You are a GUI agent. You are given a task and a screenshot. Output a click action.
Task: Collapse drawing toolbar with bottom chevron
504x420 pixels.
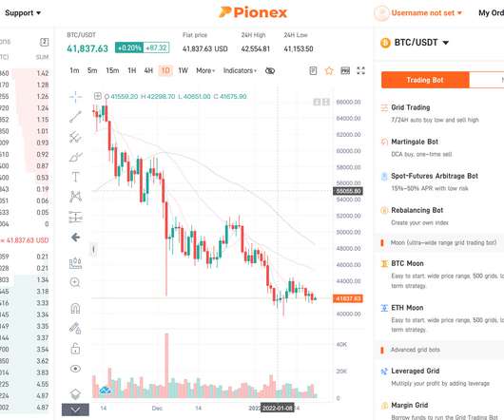(x=75, y=410)
